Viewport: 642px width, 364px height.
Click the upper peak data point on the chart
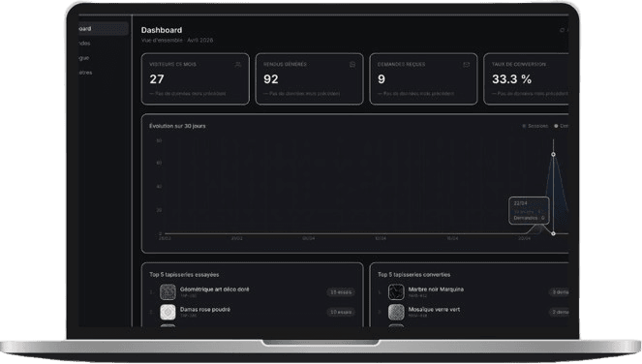point(553,154)
